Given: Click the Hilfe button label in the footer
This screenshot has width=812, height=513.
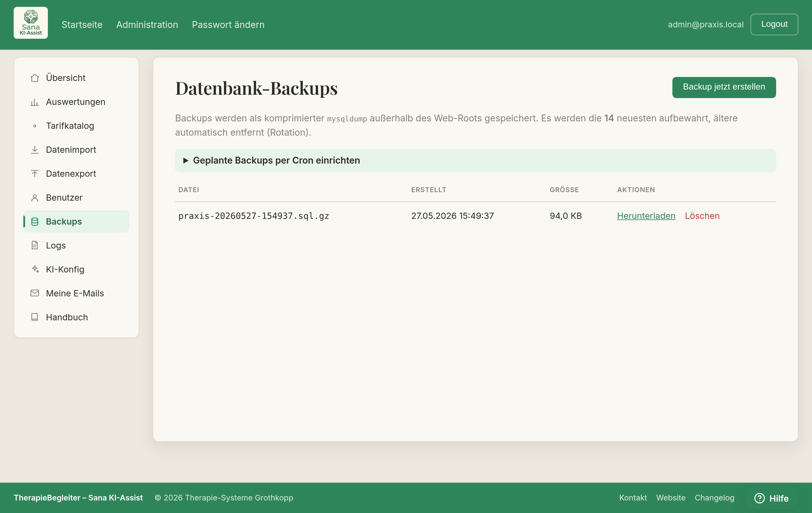Looking at the screenshot, I should 779,498.
